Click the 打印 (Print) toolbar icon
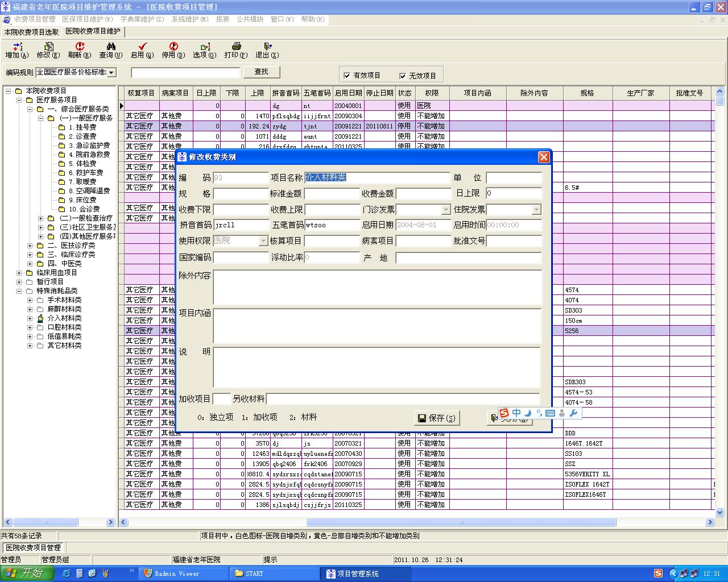728x582 pixels. 236,47
